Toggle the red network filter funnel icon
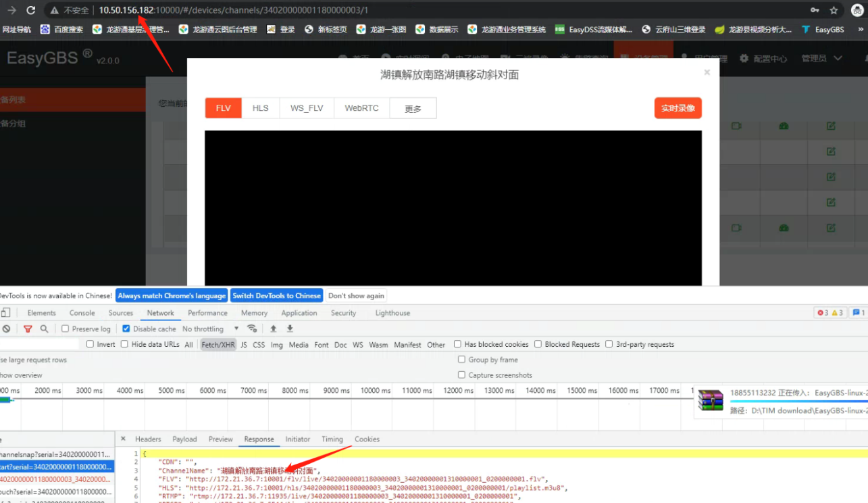This screenshot has height=503, width=868. [28, 329]
